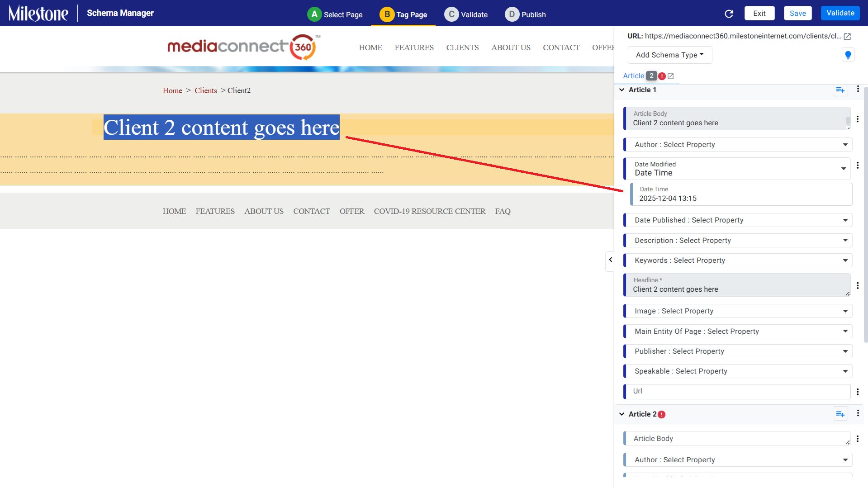The height and width of the screenshot is (488, 868).
Task: Click Date Time value field 2025-12-04 13:15
Action: tap(741, 194)
